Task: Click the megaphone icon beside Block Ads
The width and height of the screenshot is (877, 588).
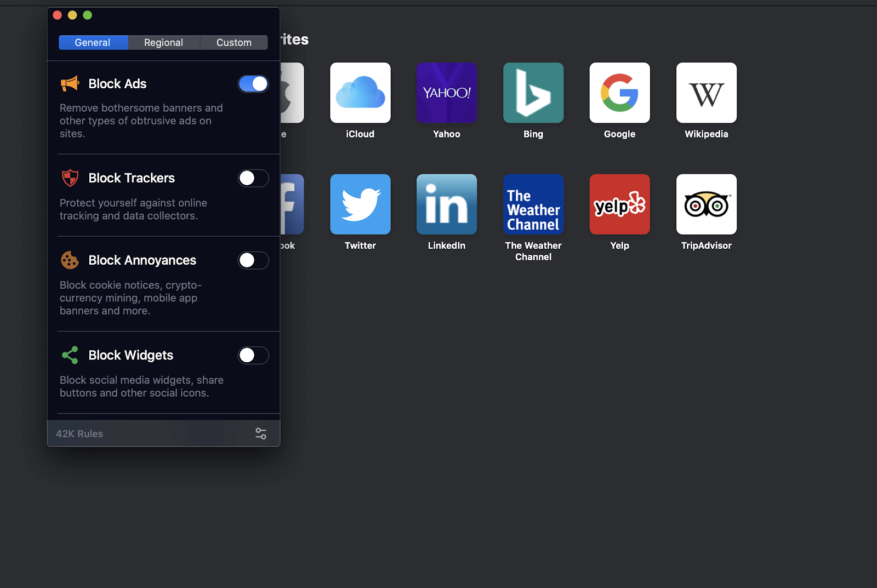Action: point(70,84)
